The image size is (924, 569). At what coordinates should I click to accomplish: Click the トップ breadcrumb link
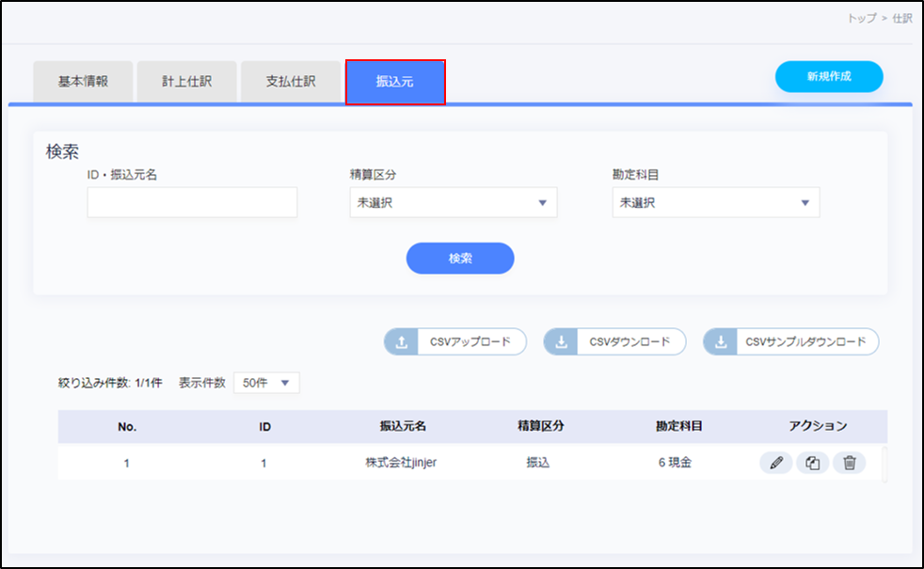(x=861, y=18)
